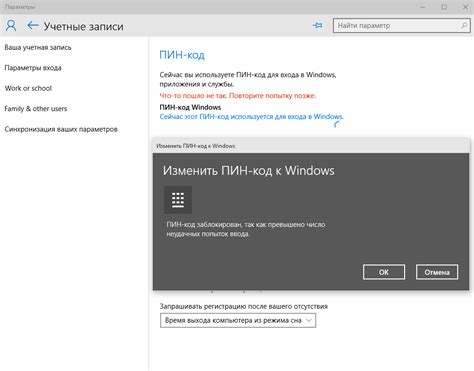
Task: Click the PIN keypad icon in dialog
Action: pyautogui.click(x=178, y=200)
